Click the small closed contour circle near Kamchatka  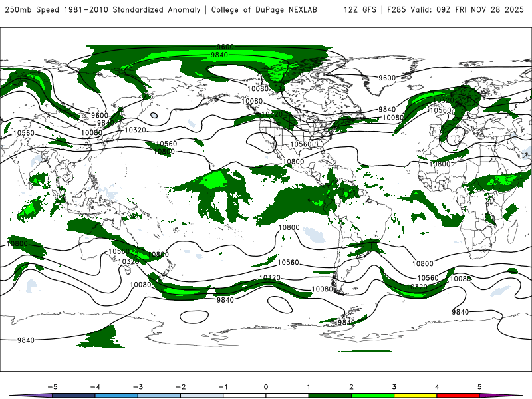pyautogui.click(x=154, y=116)
